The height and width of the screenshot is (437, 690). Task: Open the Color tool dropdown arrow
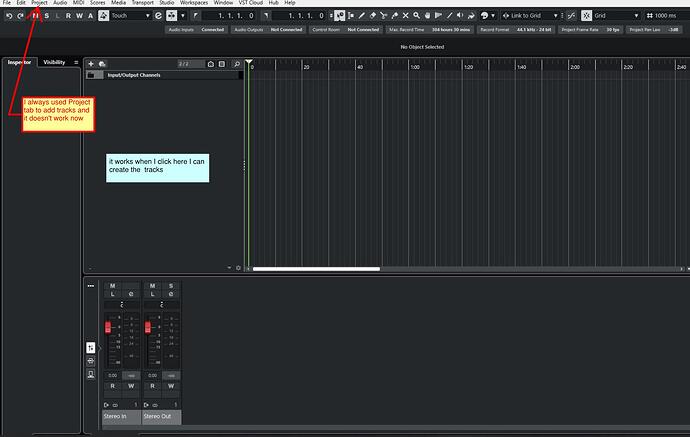click(x=492, y=16)
